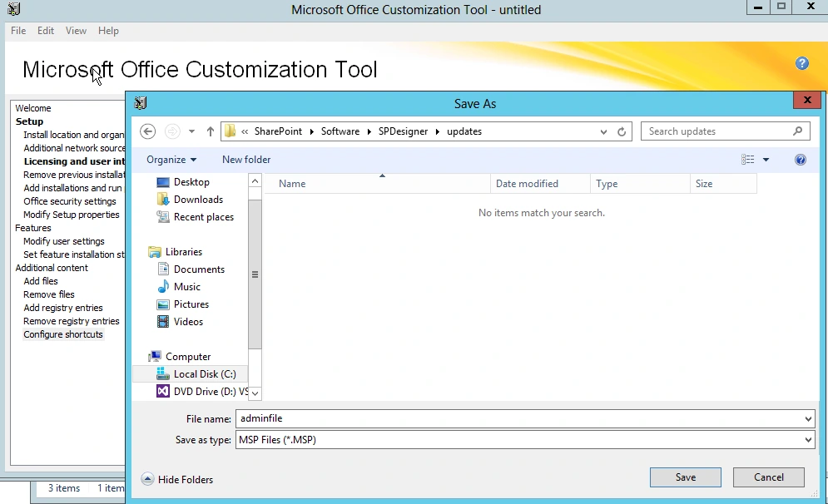Open the Pictures library
Image resolution: width=828 pixels, height=504 pixels.
[191, 304]
